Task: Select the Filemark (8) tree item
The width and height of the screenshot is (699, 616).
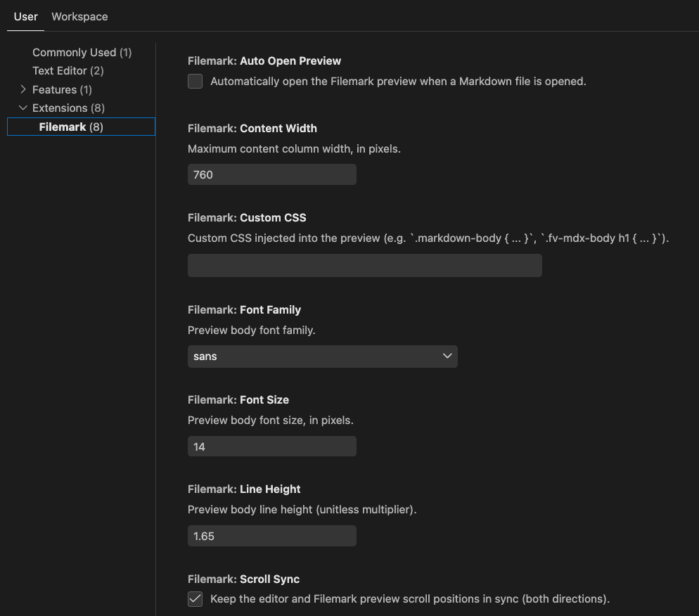Action: click(81, 127)
